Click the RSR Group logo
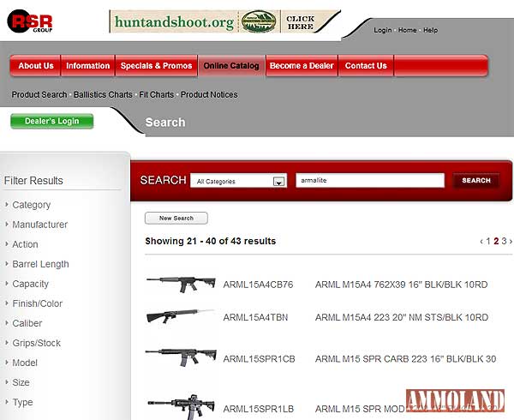Viewport: 514px width, 420px height. pyautogui.click(x=29, y=21)
